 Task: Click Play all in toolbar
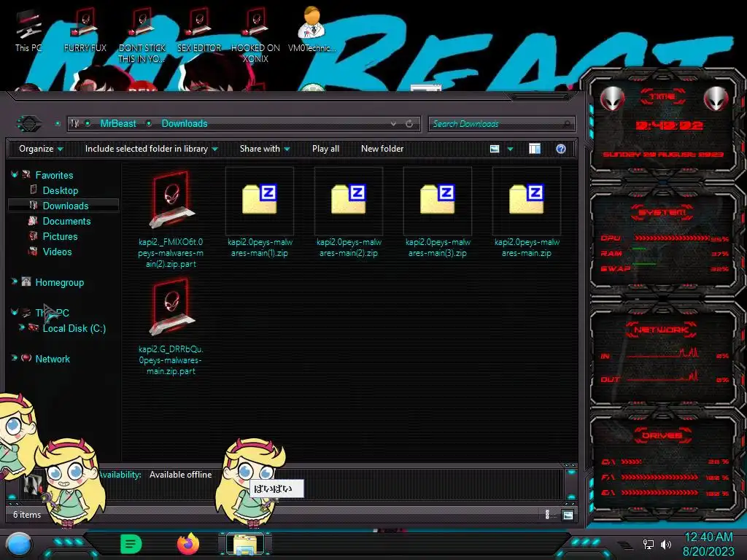click(325, 149)
